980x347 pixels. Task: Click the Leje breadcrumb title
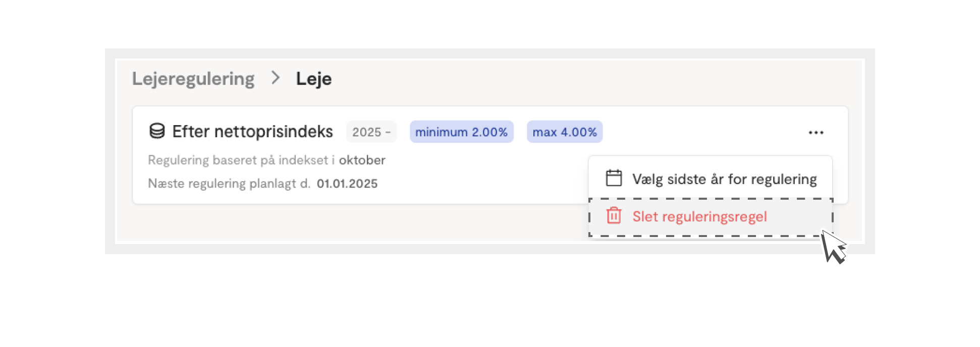pos(313,79)
